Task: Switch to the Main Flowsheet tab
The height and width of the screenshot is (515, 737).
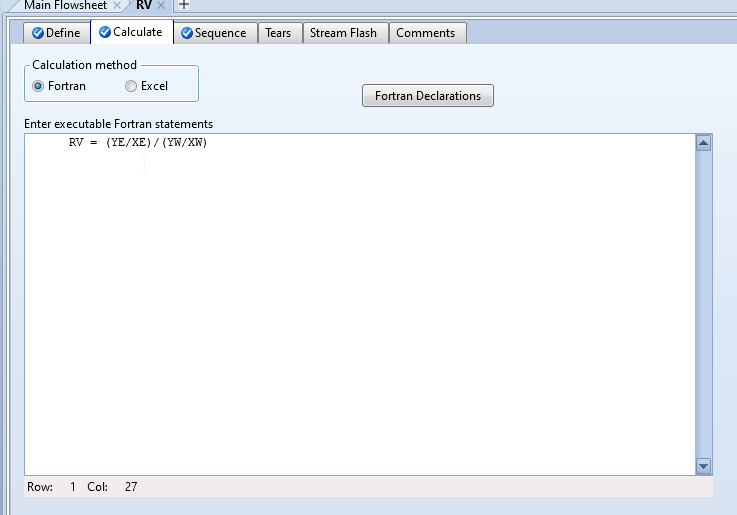Action: [x=64, y=5]
